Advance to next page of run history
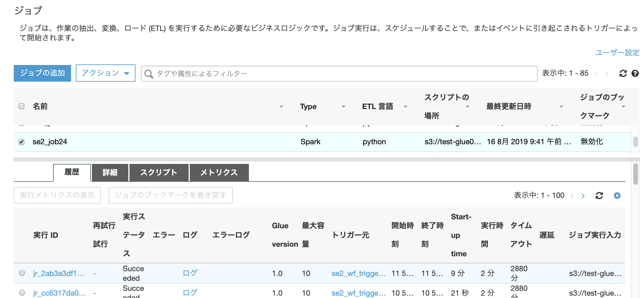 583,195
